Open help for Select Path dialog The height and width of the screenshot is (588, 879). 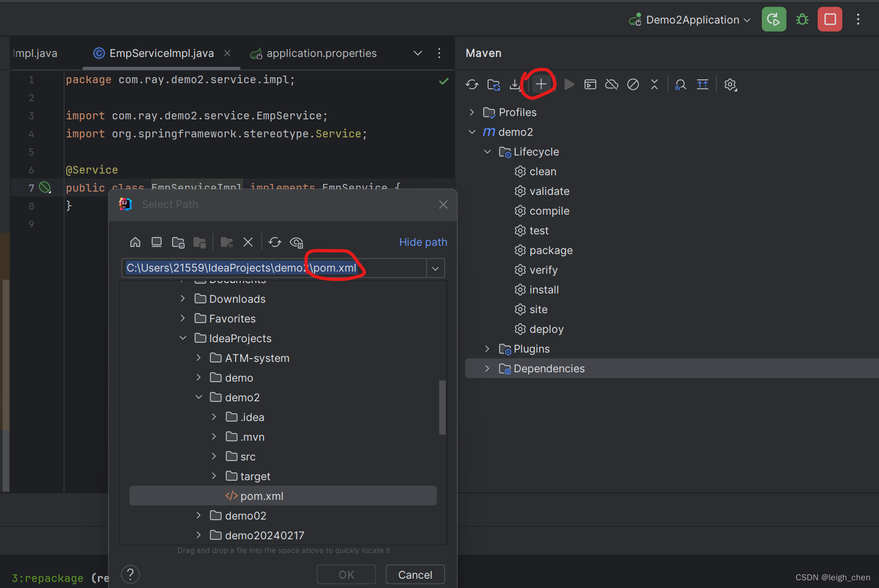(x=130, y=574)
